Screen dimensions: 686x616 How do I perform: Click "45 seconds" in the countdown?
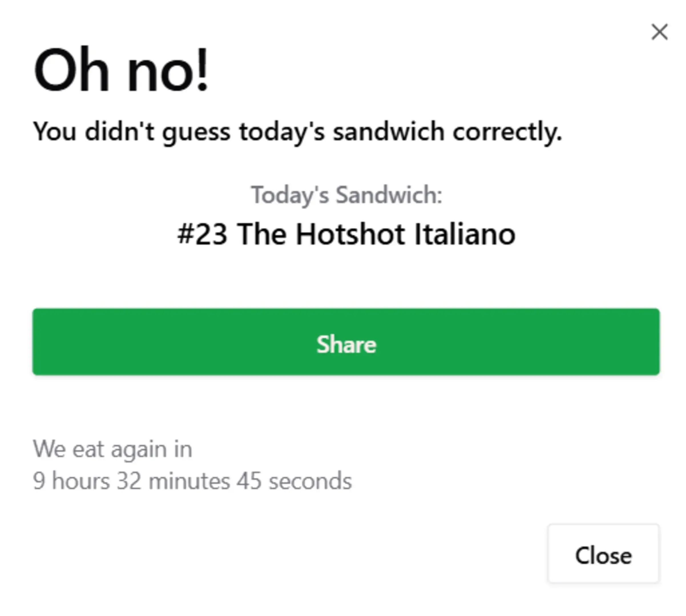point(294,481)
